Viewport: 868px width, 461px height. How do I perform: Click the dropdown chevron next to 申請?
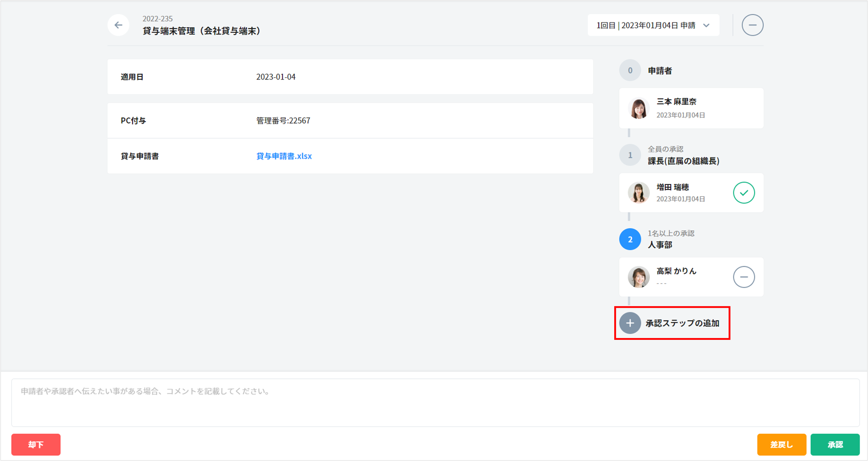[706, 26]
